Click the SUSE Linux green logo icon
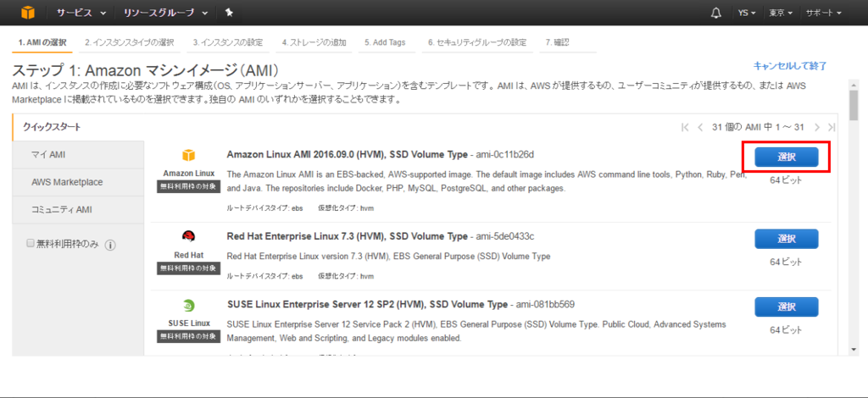Screen dimensions: 868x398 click(x=189, y=305)
